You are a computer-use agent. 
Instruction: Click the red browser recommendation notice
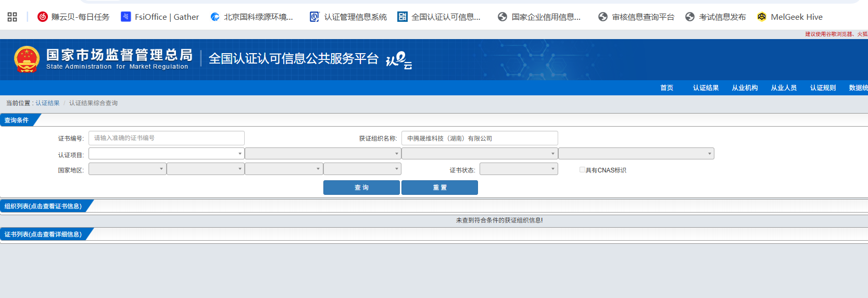(836, 34)
